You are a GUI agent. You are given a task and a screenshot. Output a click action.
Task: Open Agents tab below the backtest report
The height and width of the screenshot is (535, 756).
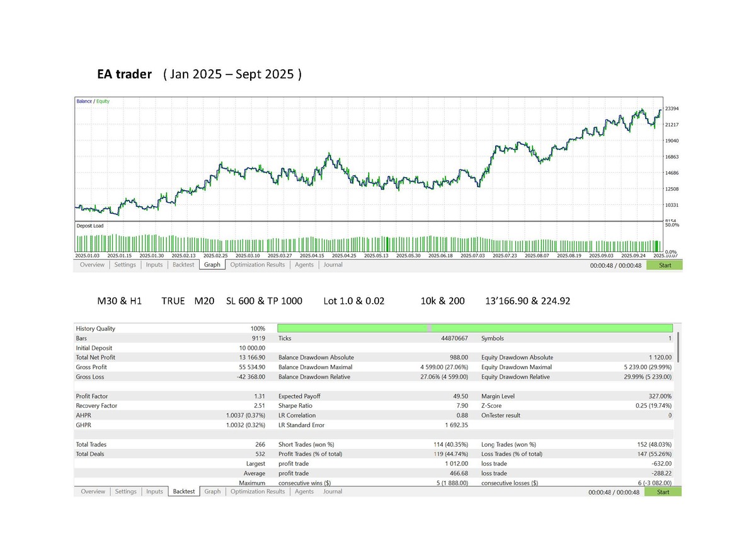pos(304,492)
